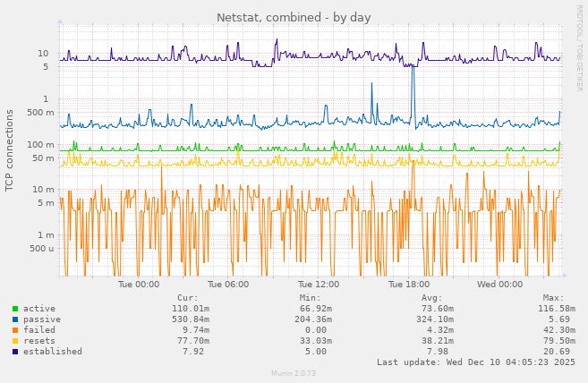Click failed maximum value 42.30m
Image resolution: width=588 pixels, height=383 pixels.
(x=559, y=329)
